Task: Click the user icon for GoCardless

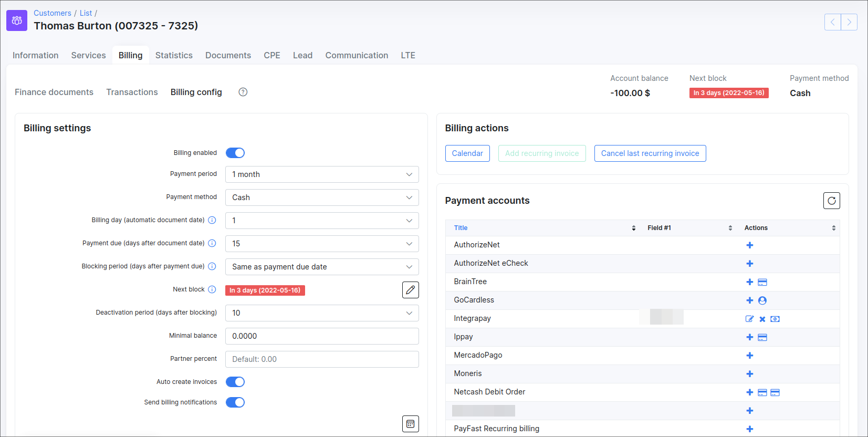Action: (x=762, y=300)
